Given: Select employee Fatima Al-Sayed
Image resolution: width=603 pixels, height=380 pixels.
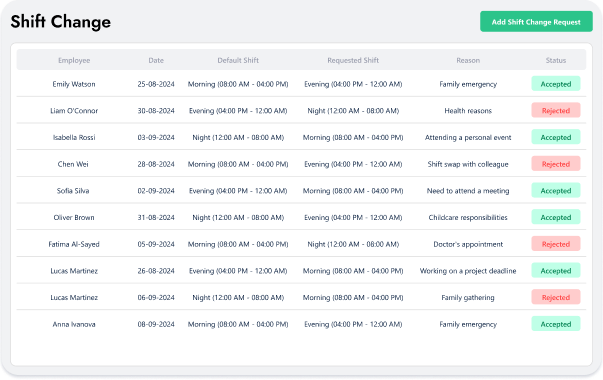Looking at the screenshot, I should [74, 244].
